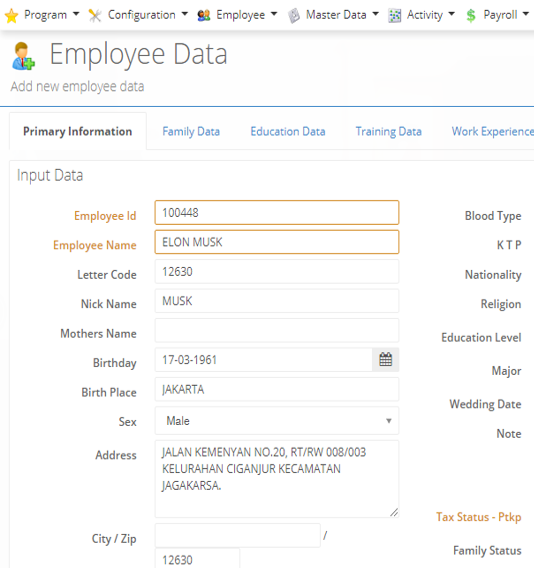Open the Work Experience tab
The image size is (534, 568).
coord(492,131)
